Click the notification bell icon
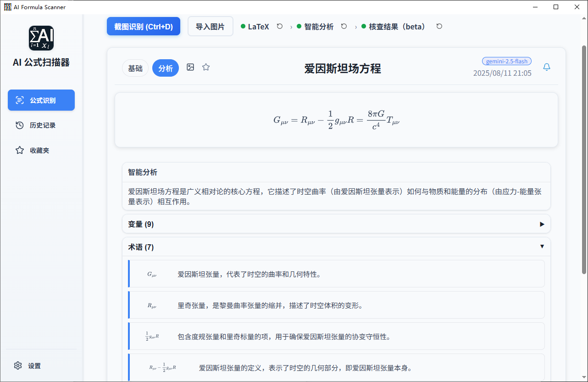Viewport: 588px width, 382px height. click(547, 67)
